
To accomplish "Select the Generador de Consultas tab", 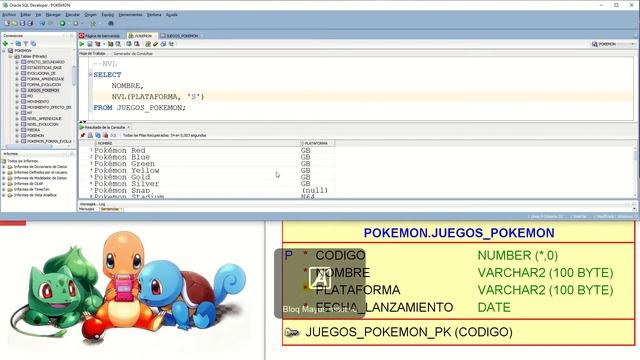I will click(133, 53).
